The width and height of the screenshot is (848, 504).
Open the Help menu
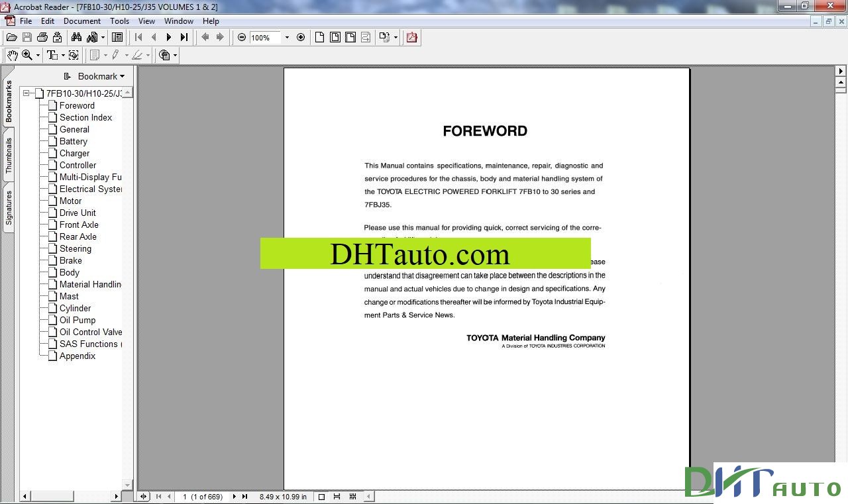pos(211,21)
